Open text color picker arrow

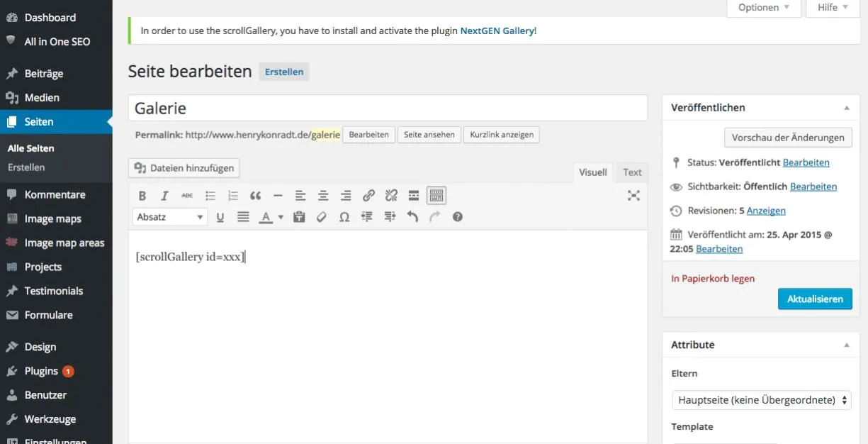click(281, 217)
